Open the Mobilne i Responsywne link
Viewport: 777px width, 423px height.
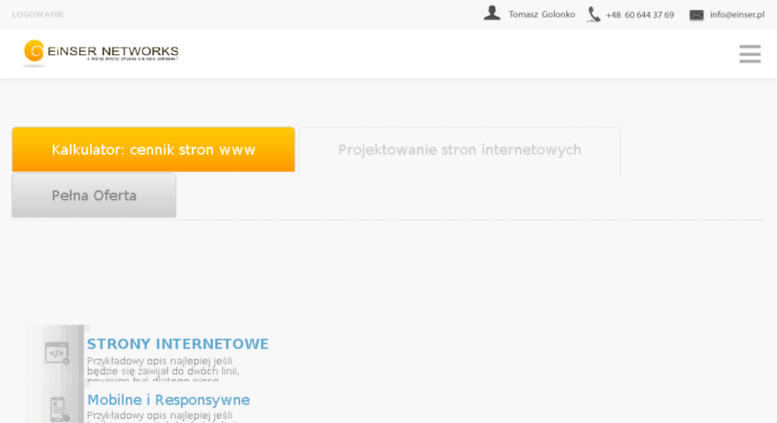168,400
